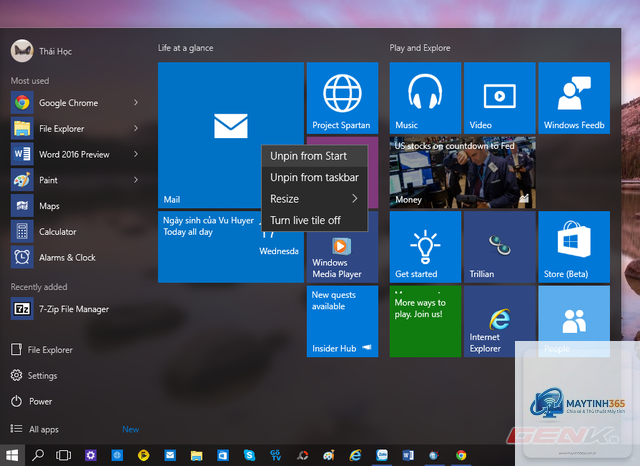Open taskbar Search magnifier
This screenshot has width=640, height=466.
click(x=38, y=455)
